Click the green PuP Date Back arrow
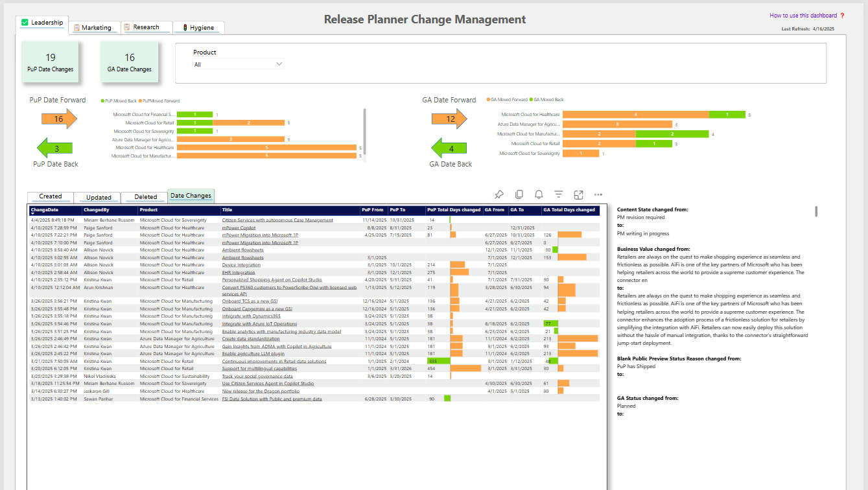The width and height of the screenshot is (868, 490). click(x=55, y=148)
